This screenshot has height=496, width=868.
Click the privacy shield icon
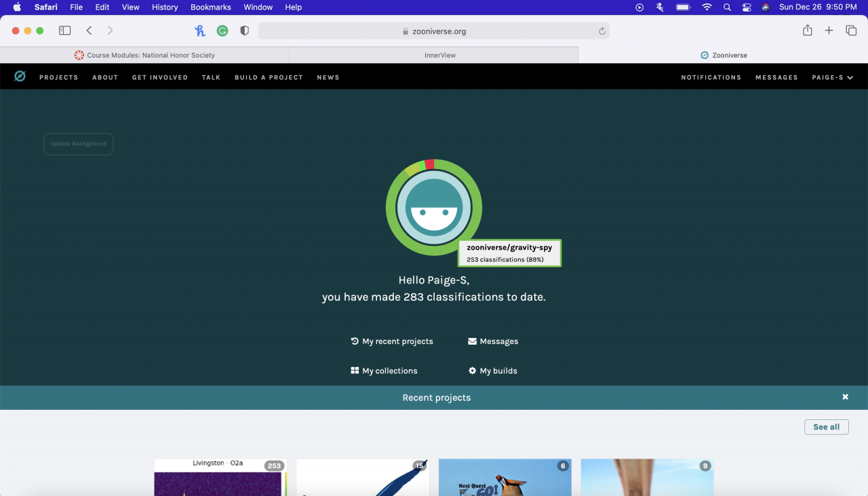245,31
